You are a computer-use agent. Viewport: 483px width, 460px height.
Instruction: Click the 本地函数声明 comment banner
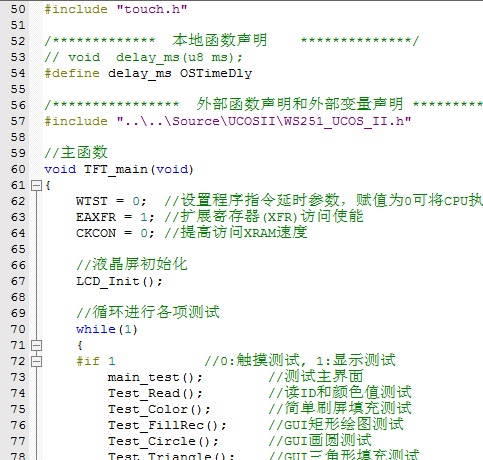pyautogui.click(x=231, y=40)
